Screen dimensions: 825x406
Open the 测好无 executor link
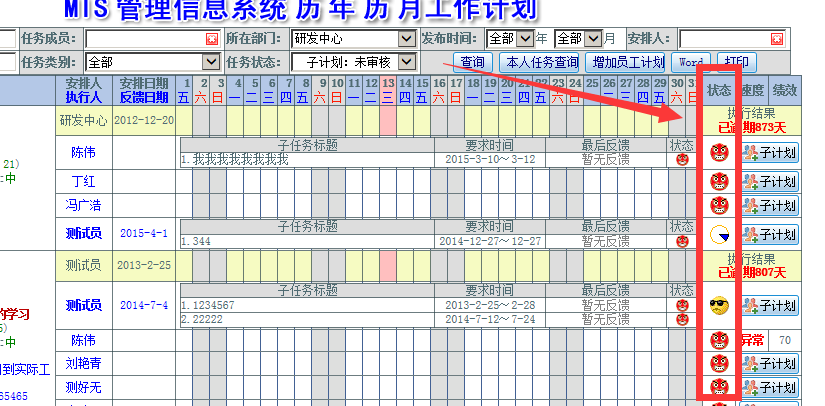click(84, 388)
